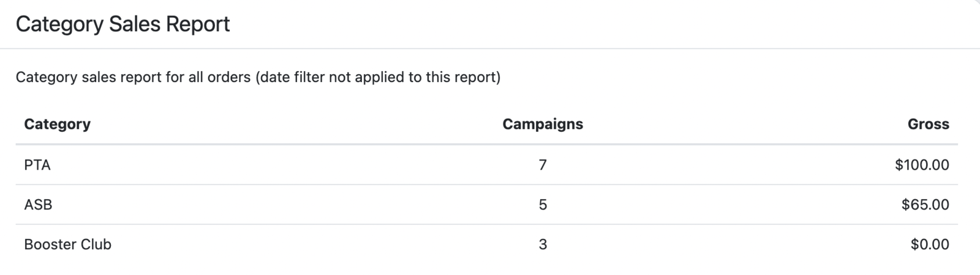Click PTA's campaign count of 7
980x275 pixels.
pos(543,165)
